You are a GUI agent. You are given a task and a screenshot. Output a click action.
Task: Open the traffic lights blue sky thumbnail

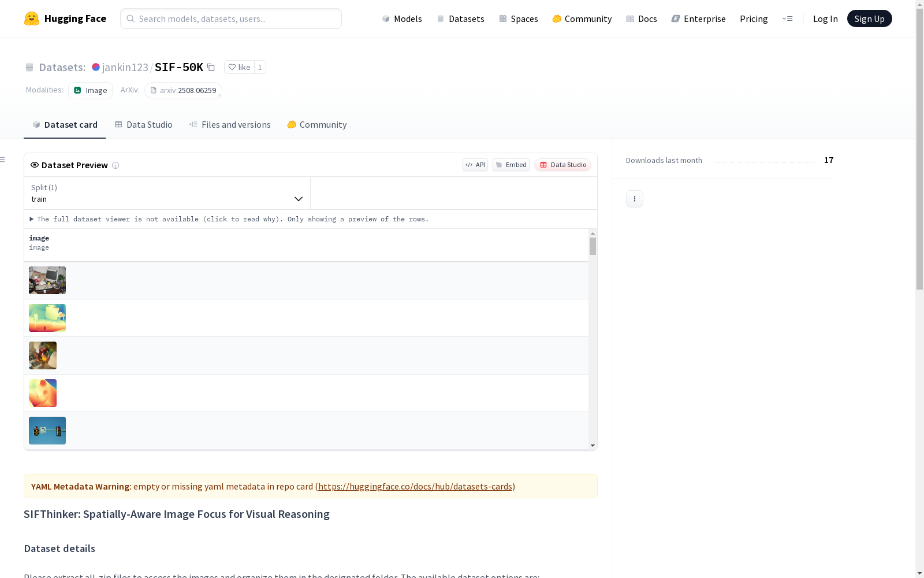[47, 431]
